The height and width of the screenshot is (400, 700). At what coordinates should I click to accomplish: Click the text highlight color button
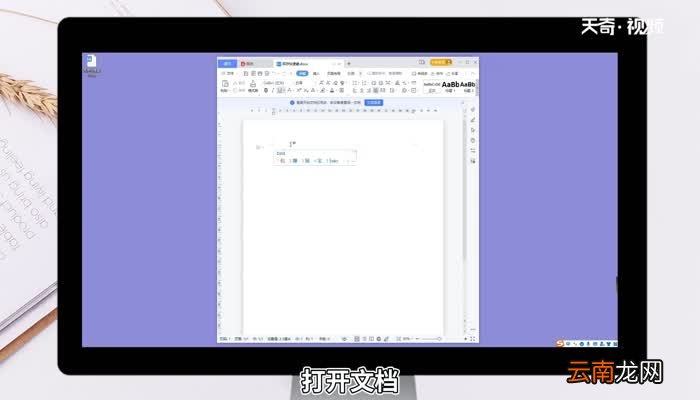point(322,90)
